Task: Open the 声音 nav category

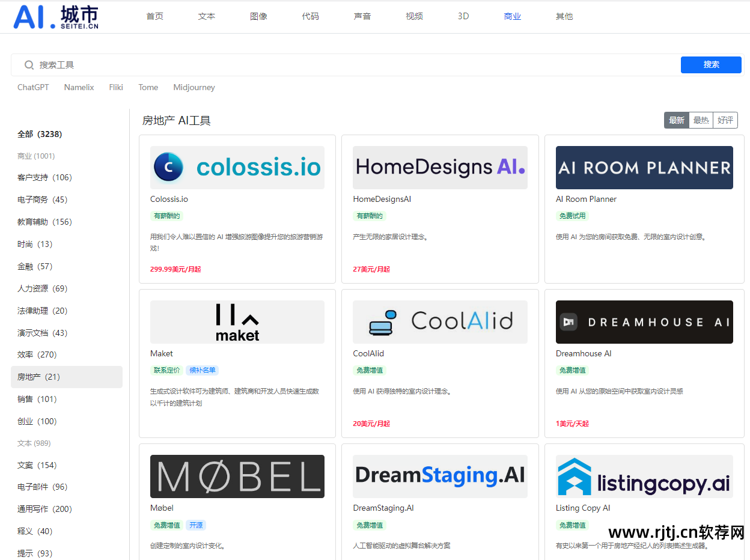Action: 362,16
